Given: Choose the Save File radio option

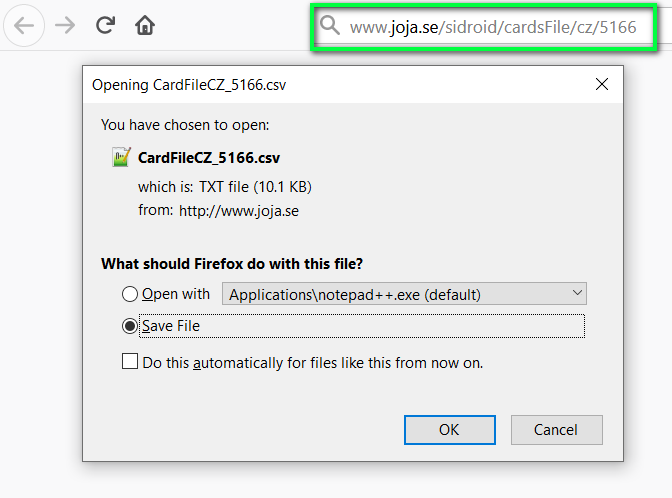Looking at the screenshot, I should pyautogui.click(x=129, y=325).
